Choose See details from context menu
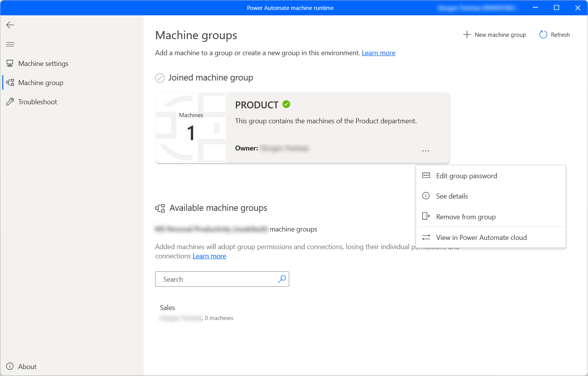Screen dimensions: 588x376 [x=491, y=196]
